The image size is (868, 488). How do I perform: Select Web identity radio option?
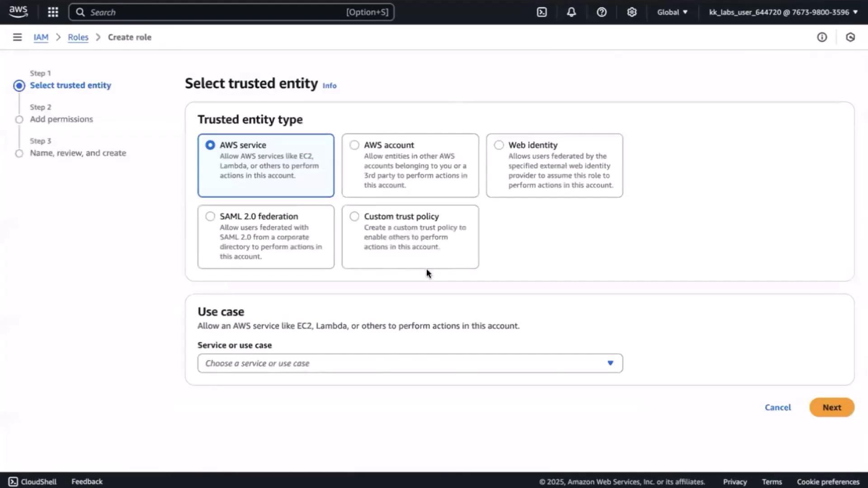tap(499, 145)
